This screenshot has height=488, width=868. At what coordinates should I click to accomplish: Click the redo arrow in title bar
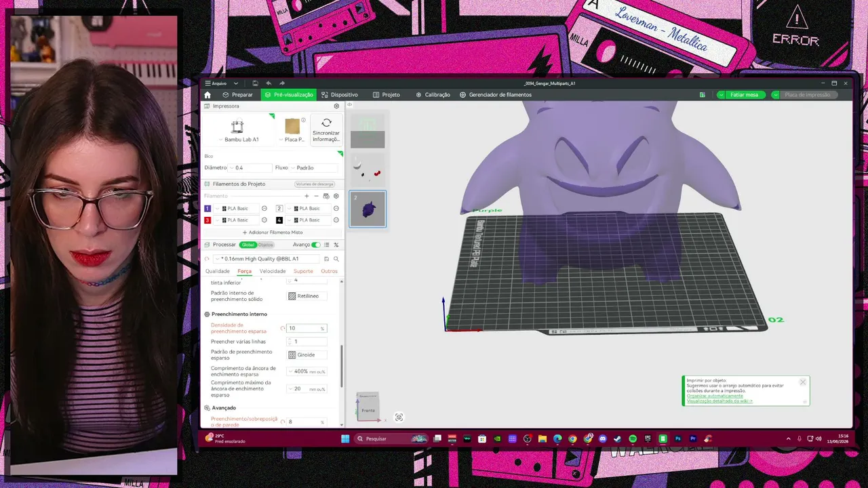pyautogui.click(x=282, y=83)
